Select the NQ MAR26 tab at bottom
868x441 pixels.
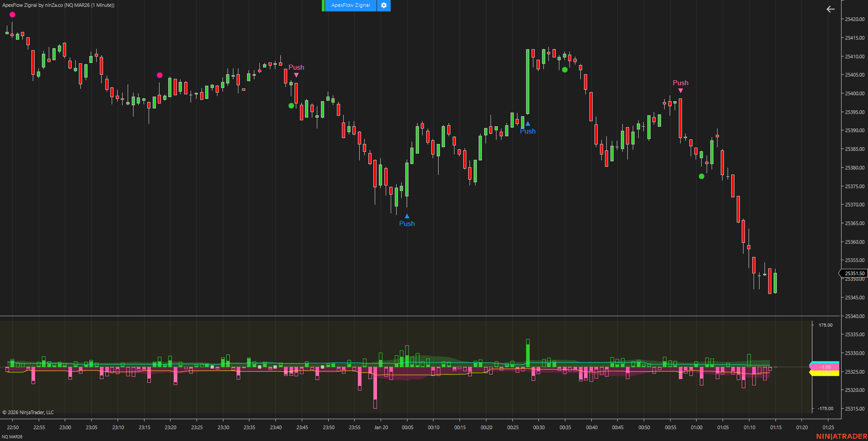click(x=12, y=437)
